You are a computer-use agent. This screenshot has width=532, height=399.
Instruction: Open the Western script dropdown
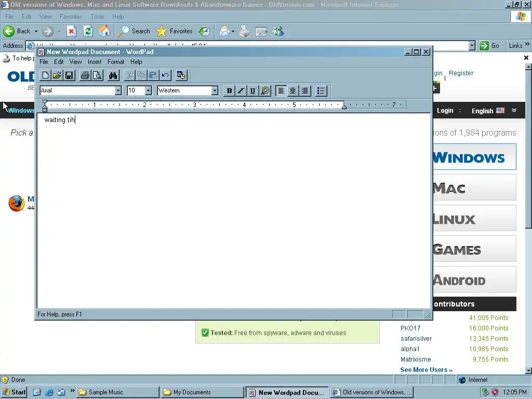[215, 90]
